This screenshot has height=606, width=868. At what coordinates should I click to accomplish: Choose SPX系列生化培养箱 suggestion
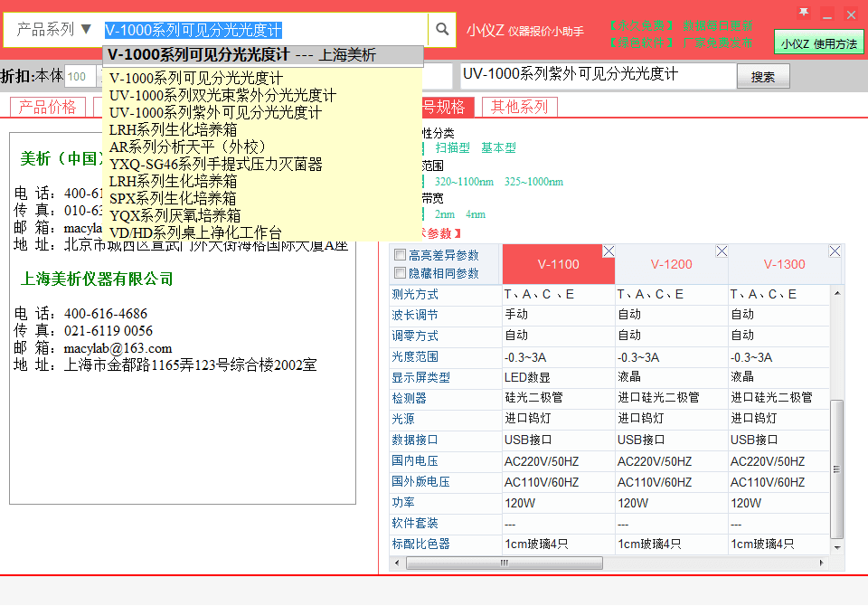pos(173,198)
